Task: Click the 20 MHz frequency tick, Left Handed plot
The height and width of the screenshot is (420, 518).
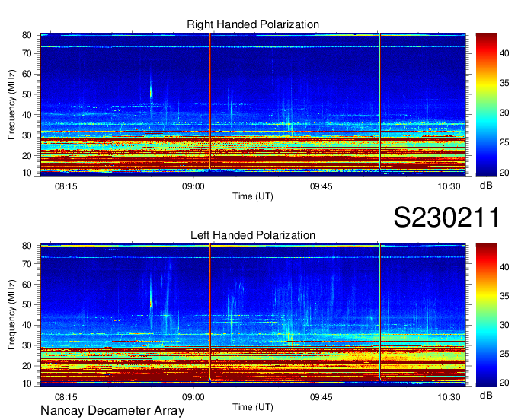Action: click(27, 366)
